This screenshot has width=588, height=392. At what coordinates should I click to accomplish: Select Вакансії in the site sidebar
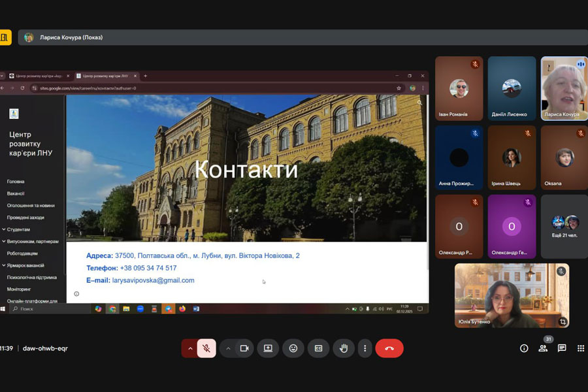16,193
